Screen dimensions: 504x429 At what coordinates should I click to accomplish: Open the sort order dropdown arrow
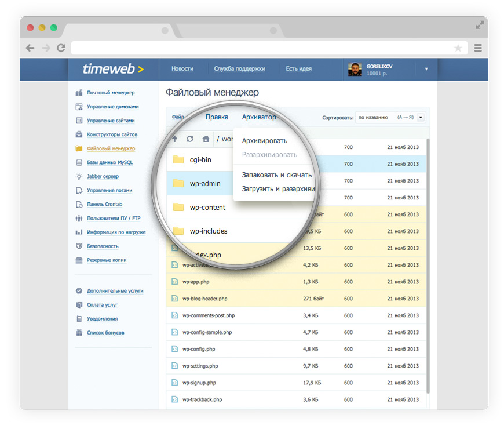(x=421, y=117)
